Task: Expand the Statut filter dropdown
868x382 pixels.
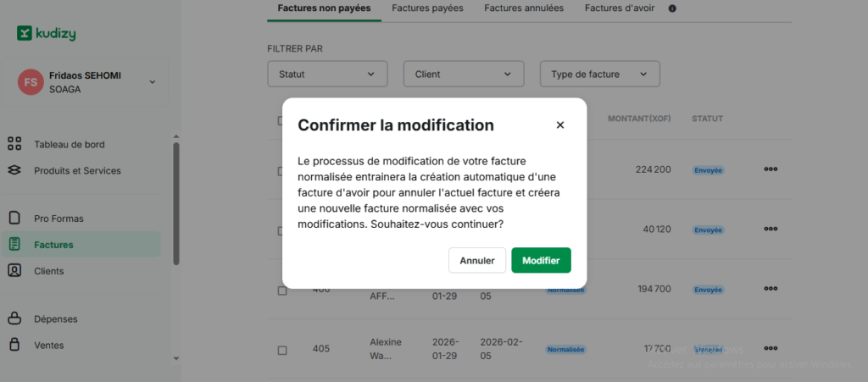Action: click(x=326, y=75)
